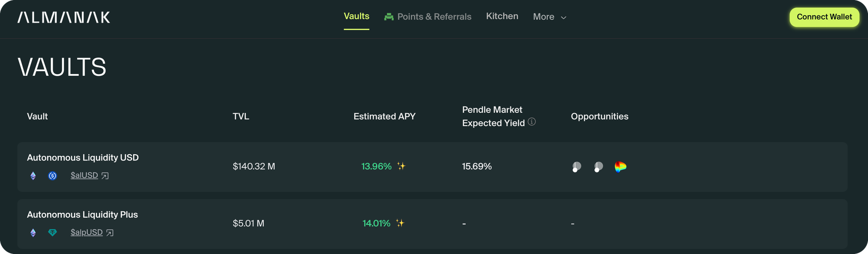Click the Ethereum icon under Autonomous Liquidity USD

pyautogui.click(x=33, y=176)
